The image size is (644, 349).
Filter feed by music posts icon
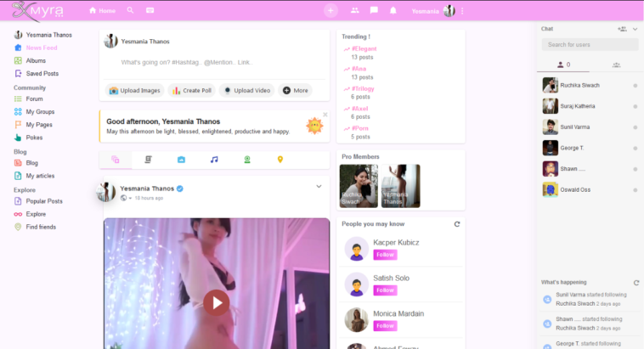click(214, 160)
